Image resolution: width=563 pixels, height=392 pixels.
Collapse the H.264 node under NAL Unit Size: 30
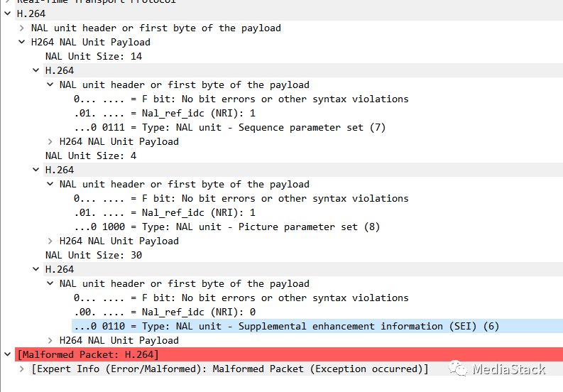37,269
